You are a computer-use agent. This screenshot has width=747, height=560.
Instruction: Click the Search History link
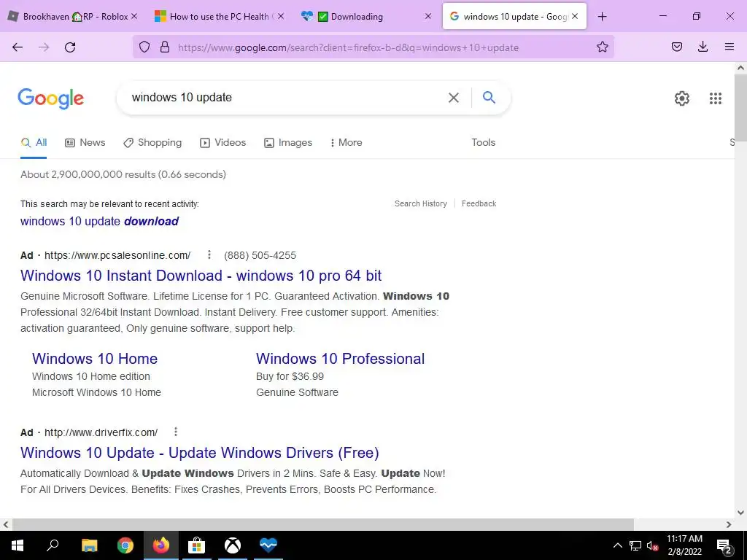click(421, 203)
